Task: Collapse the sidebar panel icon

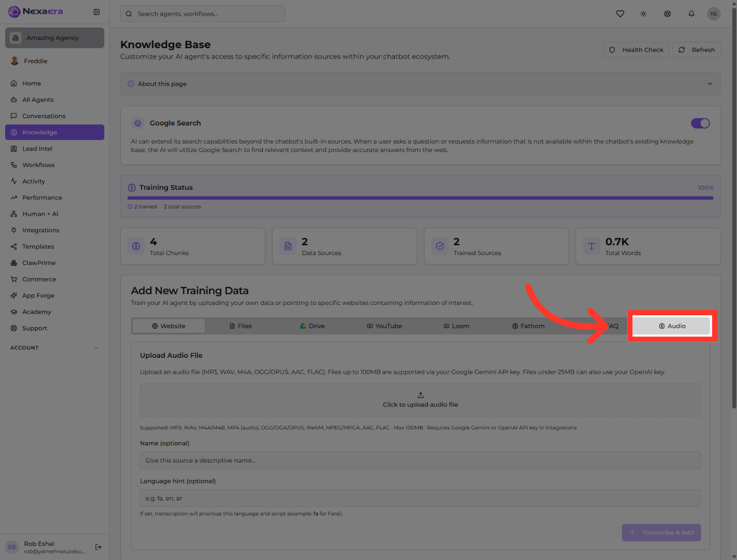Action: (96, 12)
